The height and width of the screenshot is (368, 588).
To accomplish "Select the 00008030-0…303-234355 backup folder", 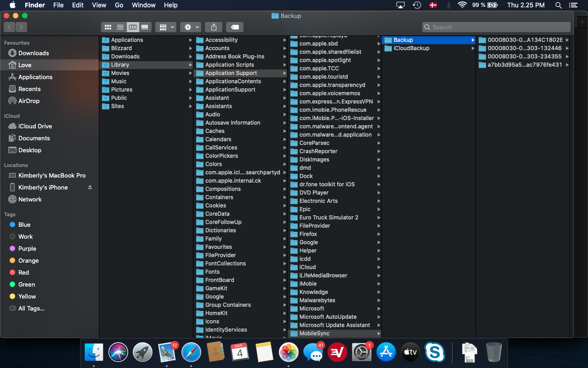I will [523, 57].
